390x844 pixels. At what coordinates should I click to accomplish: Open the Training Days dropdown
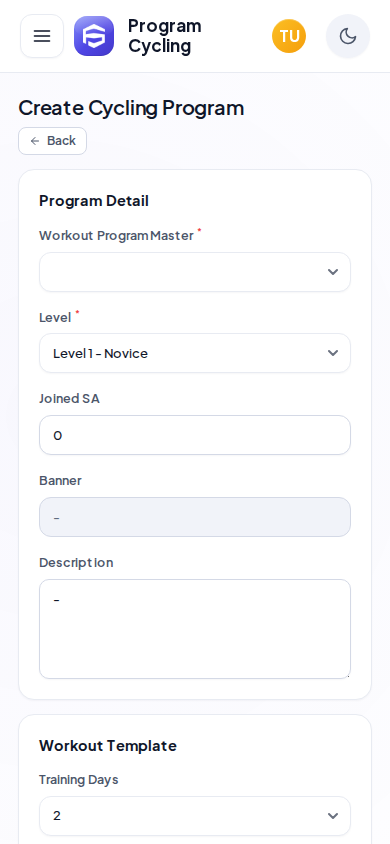(x=195, y=816)
